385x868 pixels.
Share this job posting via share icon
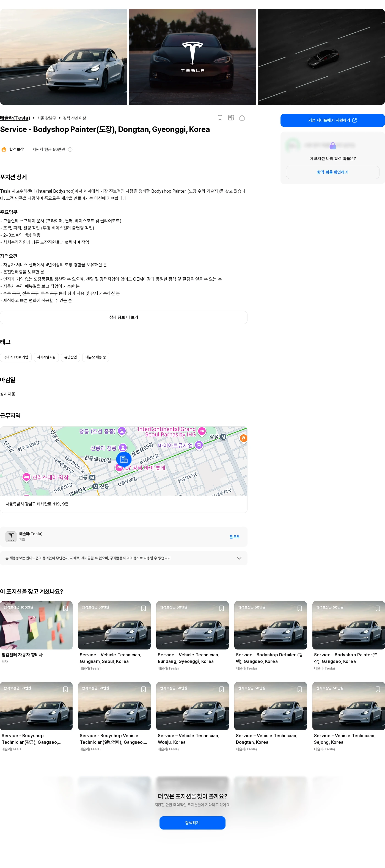pyautogui.click(x=242, y=118)
